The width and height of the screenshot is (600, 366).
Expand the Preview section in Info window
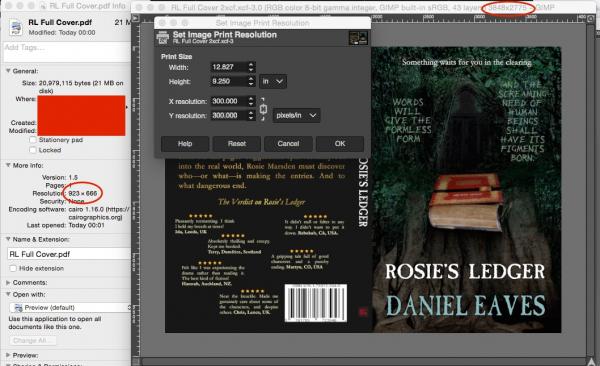(x=8, y=355)
